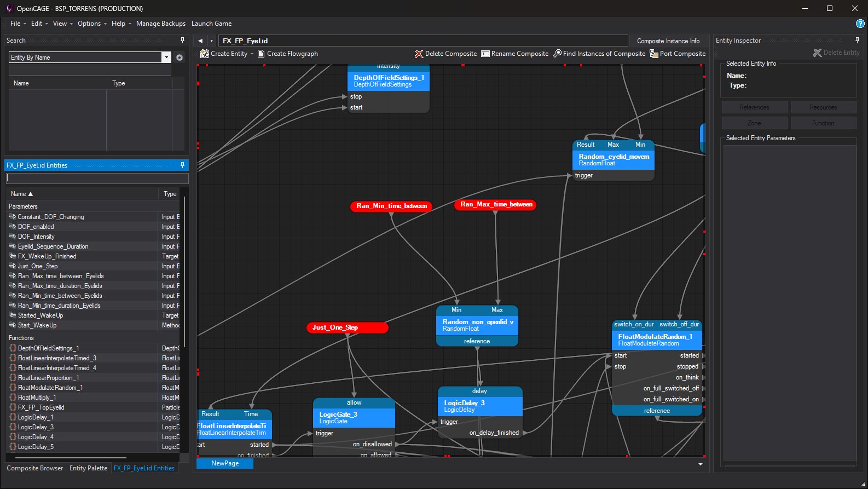Click the Start_WakeUp parameter icon
Viewport: 868px width, 489px height.
pyautogui.click(x=13, y=325)
